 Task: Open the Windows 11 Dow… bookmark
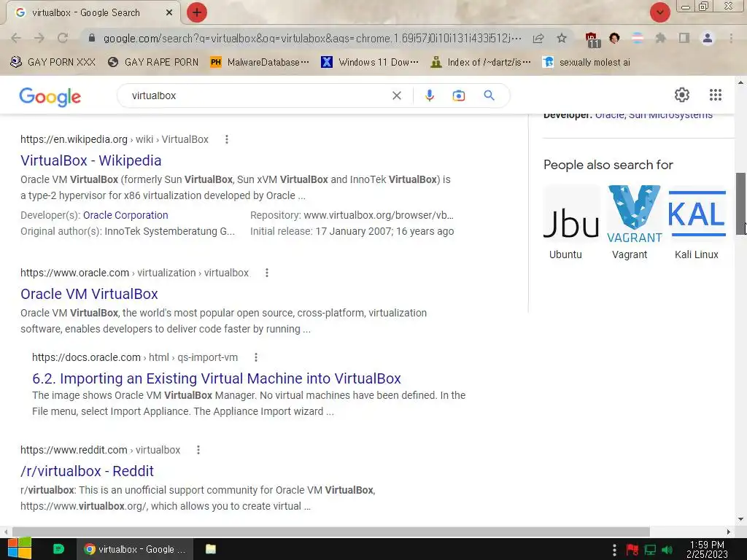[x=370, y=62]
